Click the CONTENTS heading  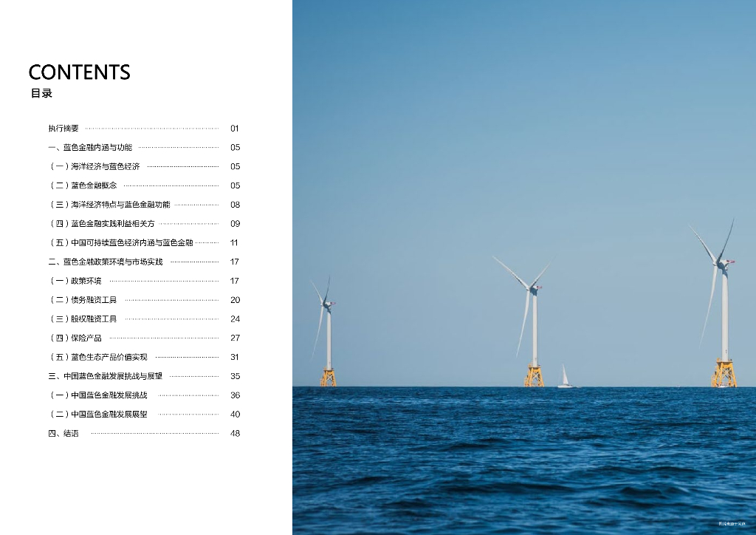80,72
